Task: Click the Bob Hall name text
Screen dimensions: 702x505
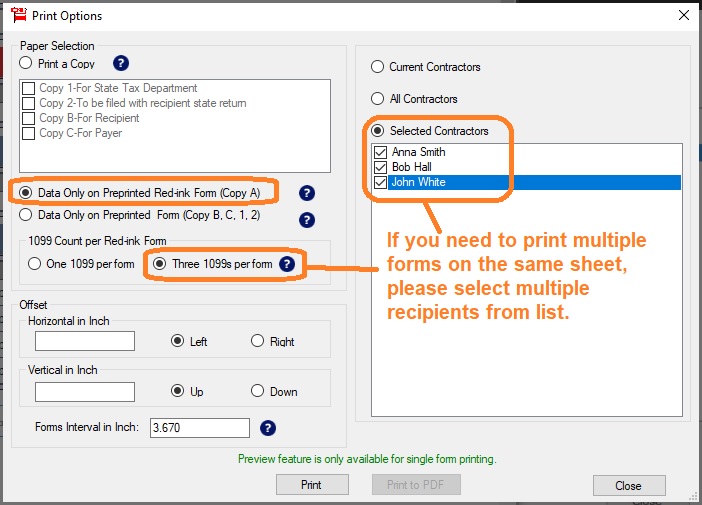Action: click(412, 167)
